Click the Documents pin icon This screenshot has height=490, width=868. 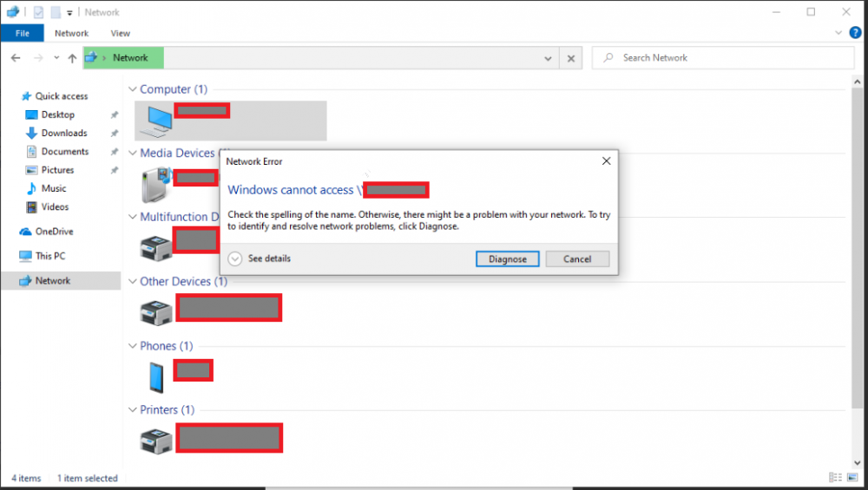coord(114,152)
